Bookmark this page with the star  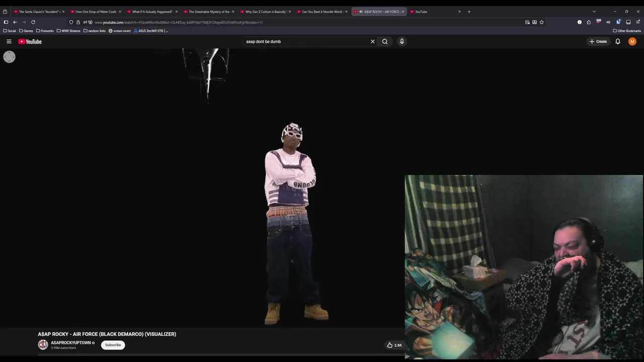pyautogui.click(x=541, y=22)
